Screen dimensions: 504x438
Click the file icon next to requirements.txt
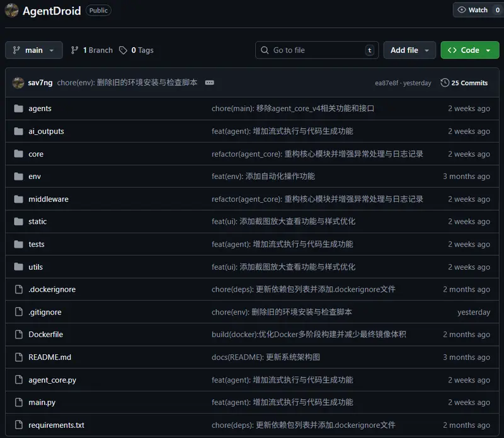pyautogui.click(x=18, y=425)
